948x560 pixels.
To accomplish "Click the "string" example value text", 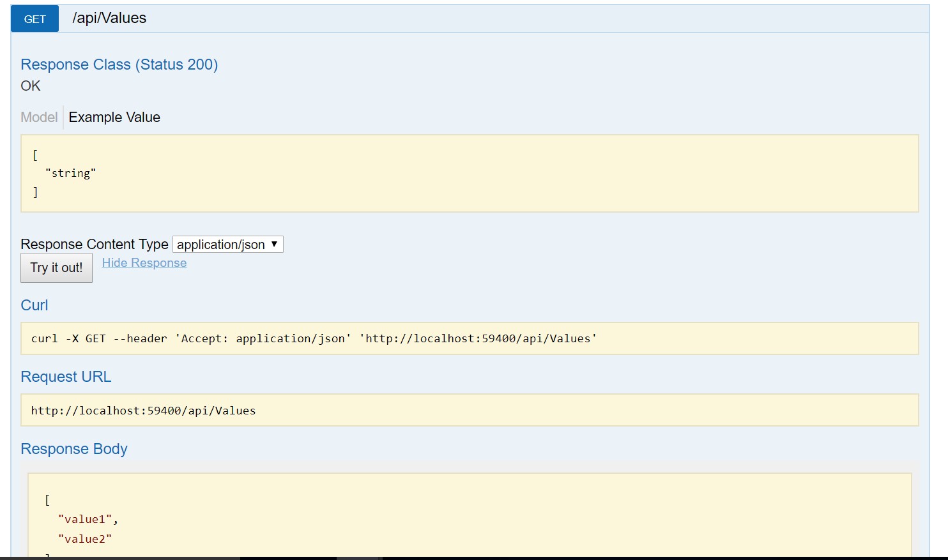I will pyautogui.click(x=70, y=173).
